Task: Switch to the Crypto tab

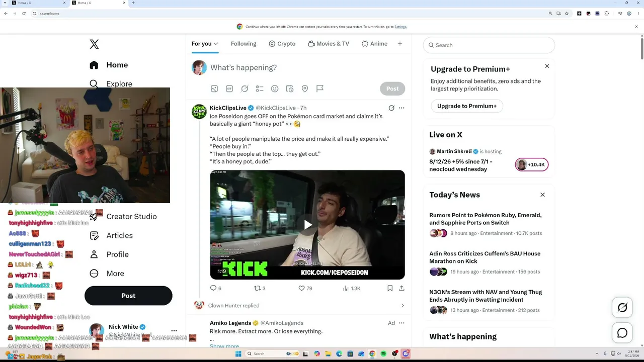Action: point(282,44)
